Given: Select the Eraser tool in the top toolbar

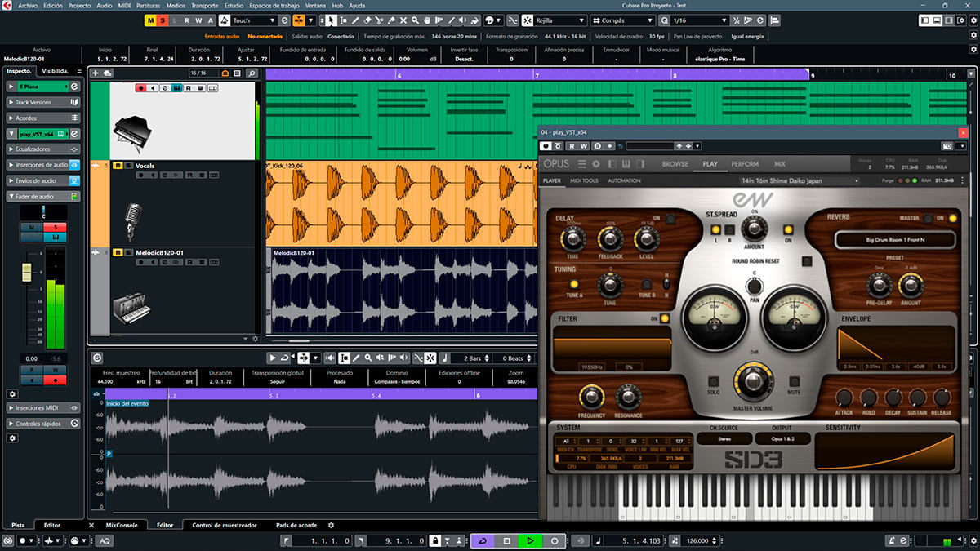Looking at the screenshot, I should [367, 20].
